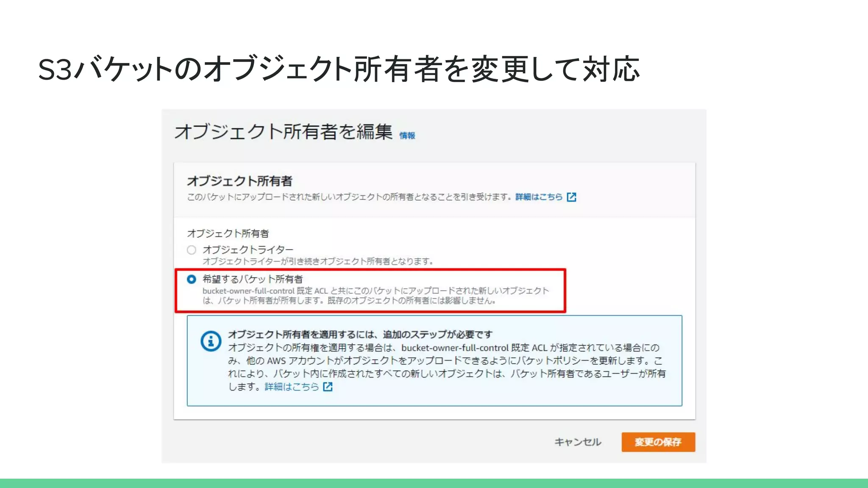Click description text オブジェクトライターが引き続きオブジェクト所有者となります
This screenshot has height=488, width=868.
click(318, 261)
